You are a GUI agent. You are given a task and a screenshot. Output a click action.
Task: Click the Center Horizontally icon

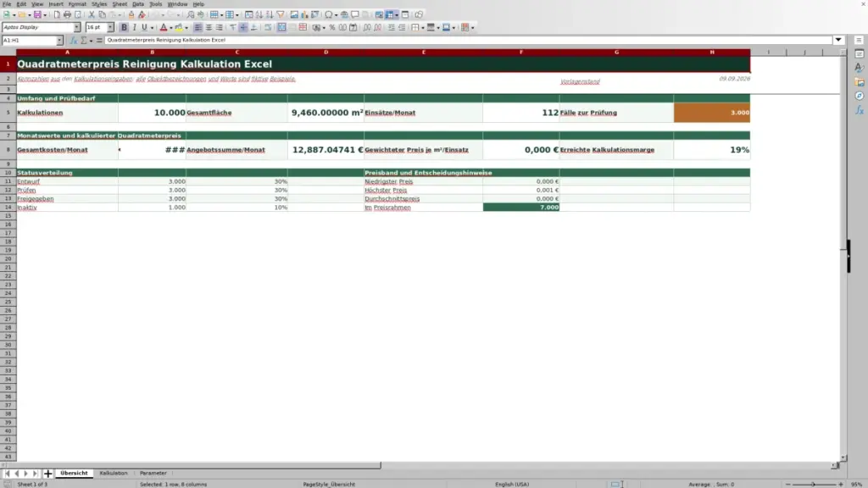pos(209,28)
